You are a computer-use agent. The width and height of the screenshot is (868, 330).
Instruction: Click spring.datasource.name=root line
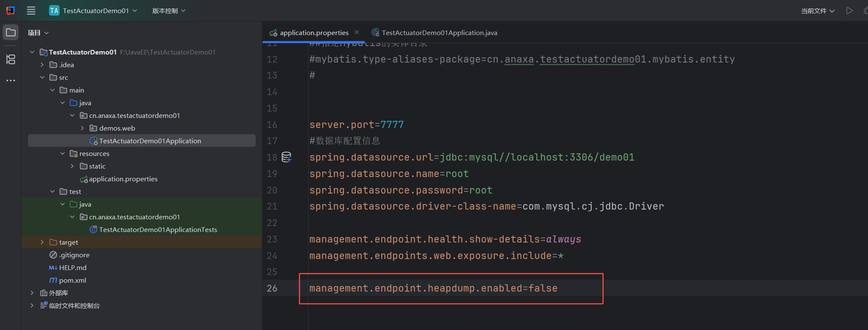pyautogui.click(x=389, y=174)
